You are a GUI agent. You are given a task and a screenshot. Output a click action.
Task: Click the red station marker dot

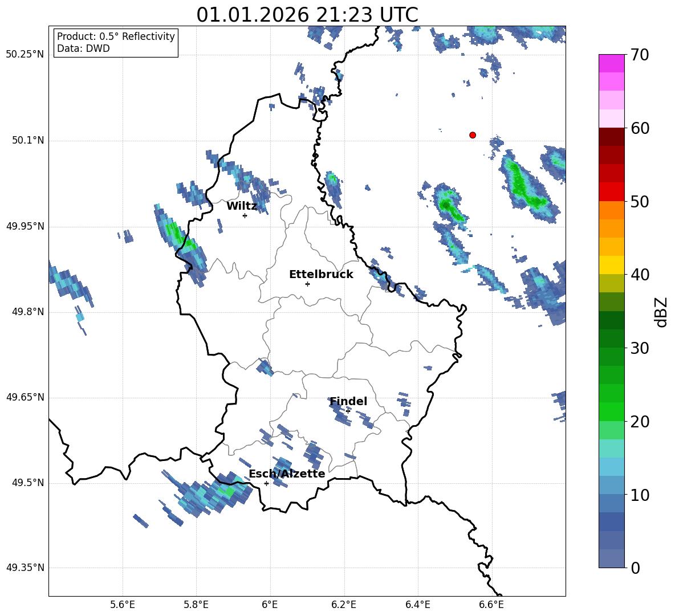473,135
